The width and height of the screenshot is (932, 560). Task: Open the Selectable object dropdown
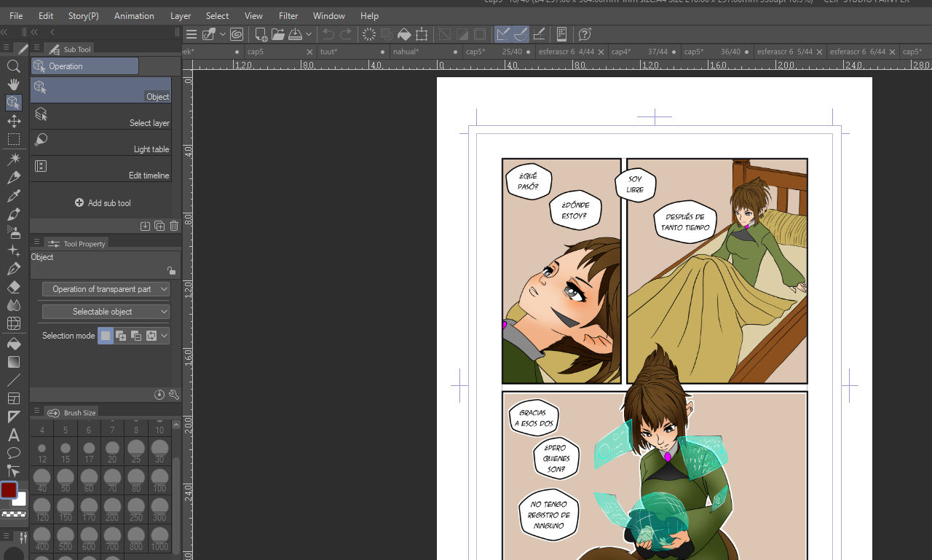(106, 312)
